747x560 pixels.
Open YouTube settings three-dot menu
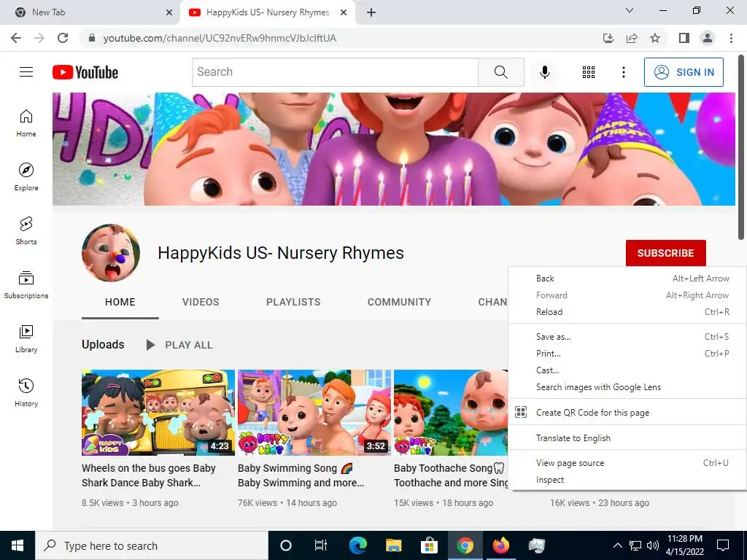coord(623,72)
